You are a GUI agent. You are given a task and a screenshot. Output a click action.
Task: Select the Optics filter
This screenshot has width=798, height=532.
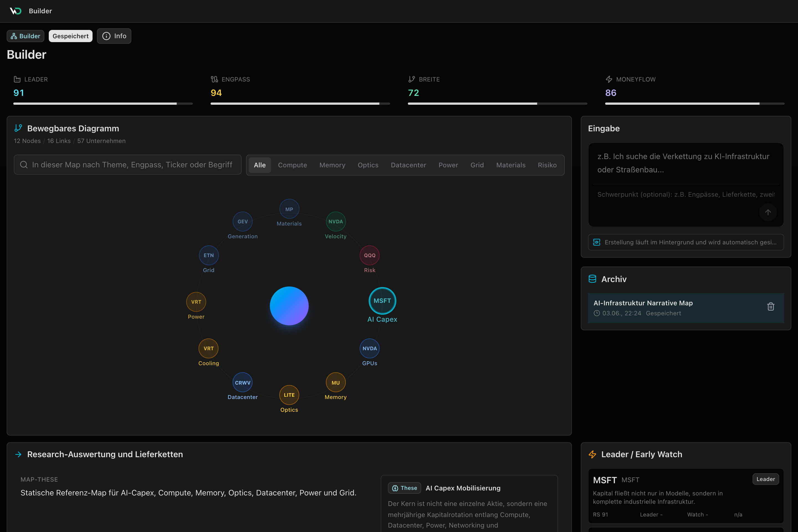coord(368,165)
